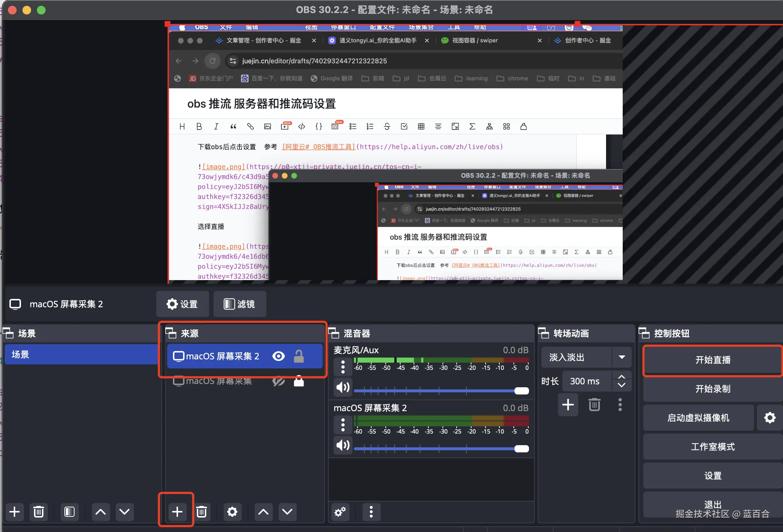Open the 滤镜 filters button
783x532 pixels.
[240, 304]
